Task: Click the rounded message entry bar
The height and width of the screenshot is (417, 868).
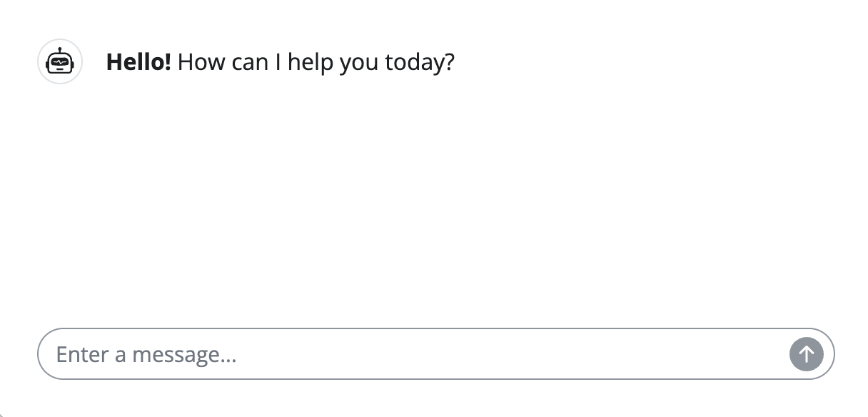Action: coord(357,353)
